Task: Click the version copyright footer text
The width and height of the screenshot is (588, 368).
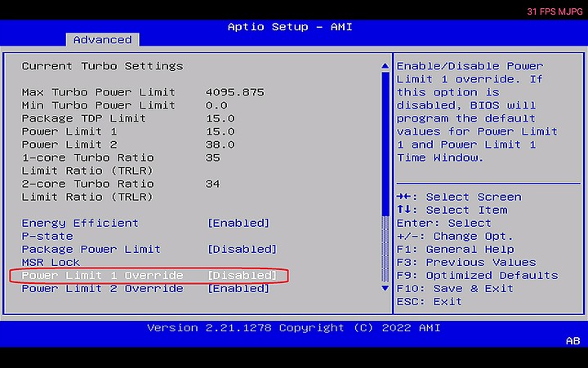Action: [x=294, y=328]
